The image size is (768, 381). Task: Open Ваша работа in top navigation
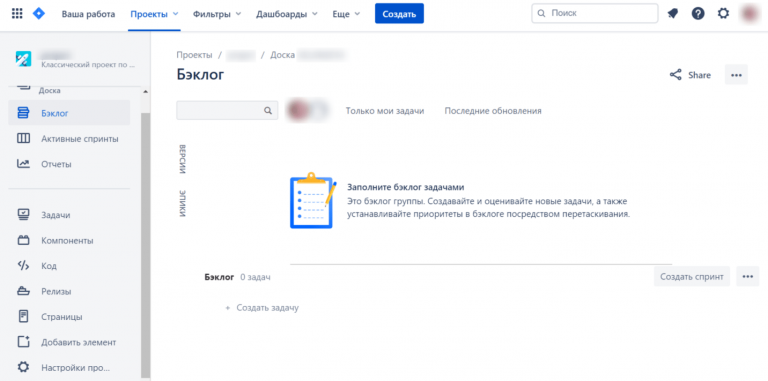(x=88, y=14)
